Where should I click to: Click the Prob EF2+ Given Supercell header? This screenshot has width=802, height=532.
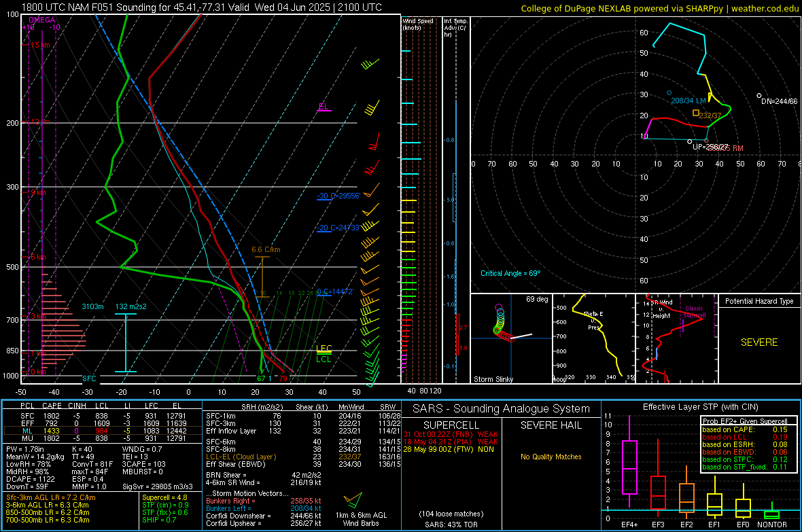(745, 421)
